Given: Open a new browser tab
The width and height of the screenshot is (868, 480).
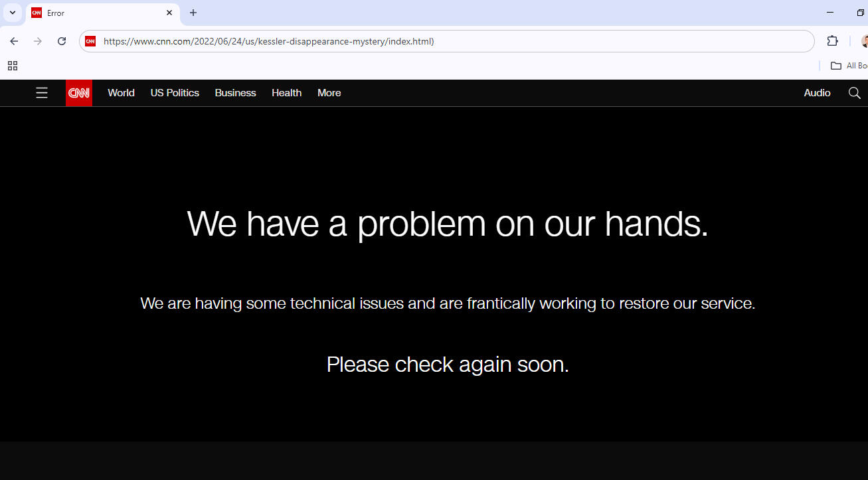Looking at the screenshot, I should point(193,13).
